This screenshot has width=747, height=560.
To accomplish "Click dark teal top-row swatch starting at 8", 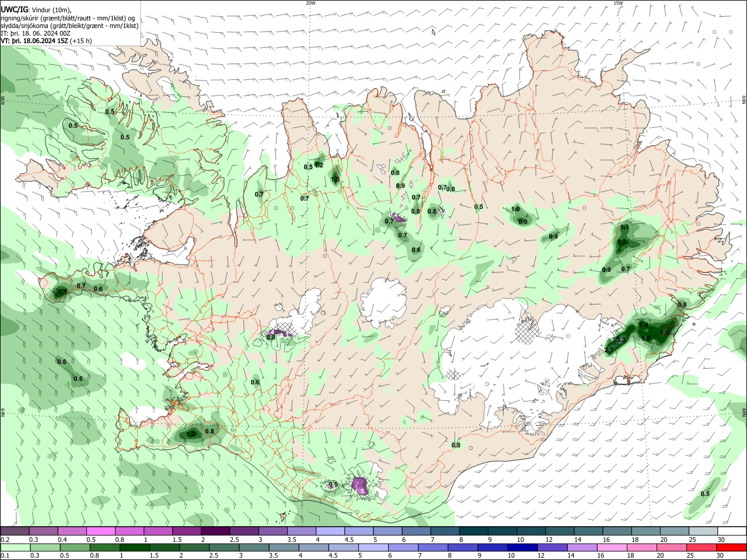I will tap(473, 531).
